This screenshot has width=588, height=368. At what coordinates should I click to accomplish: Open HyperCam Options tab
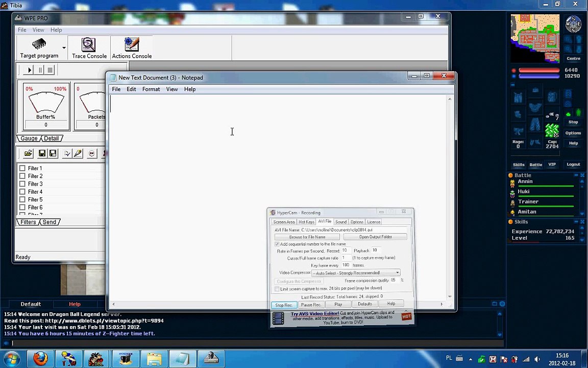357,222
